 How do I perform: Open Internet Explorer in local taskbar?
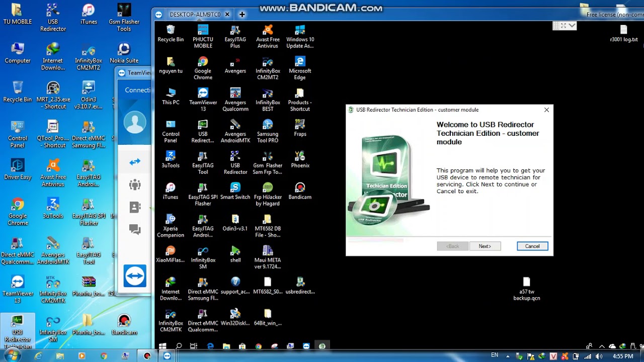[x=38, y=356]
